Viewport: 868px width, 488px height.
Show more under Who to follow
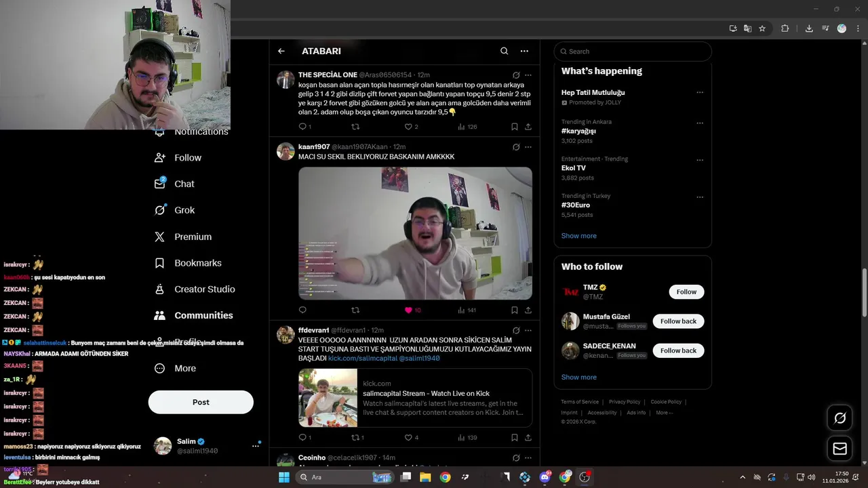pyautogui.click(x=579, y=377)
